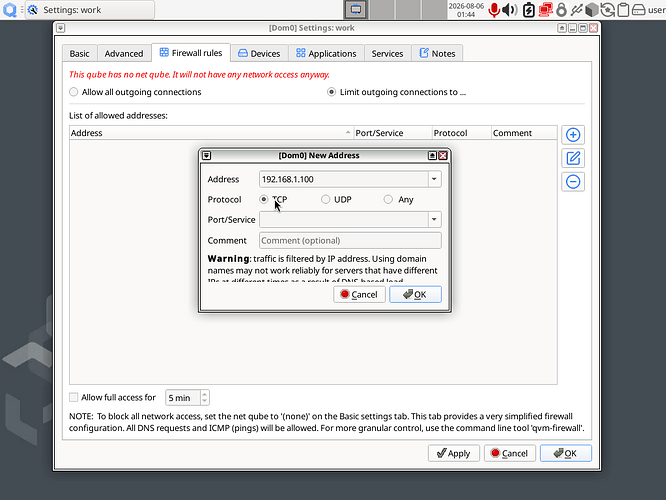Confirm New Address dialog with OK

pyautogui.click(x=415, y=294)
